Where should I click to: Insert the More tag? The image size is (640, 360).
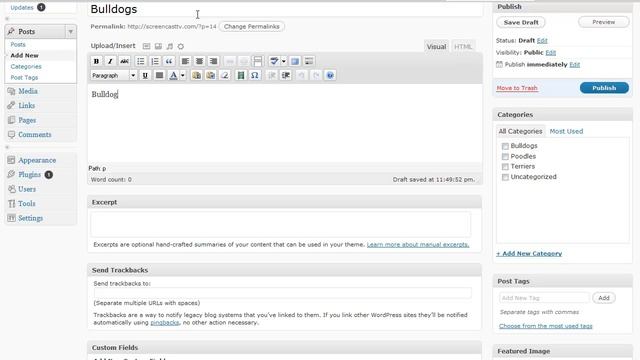(258, 61)
